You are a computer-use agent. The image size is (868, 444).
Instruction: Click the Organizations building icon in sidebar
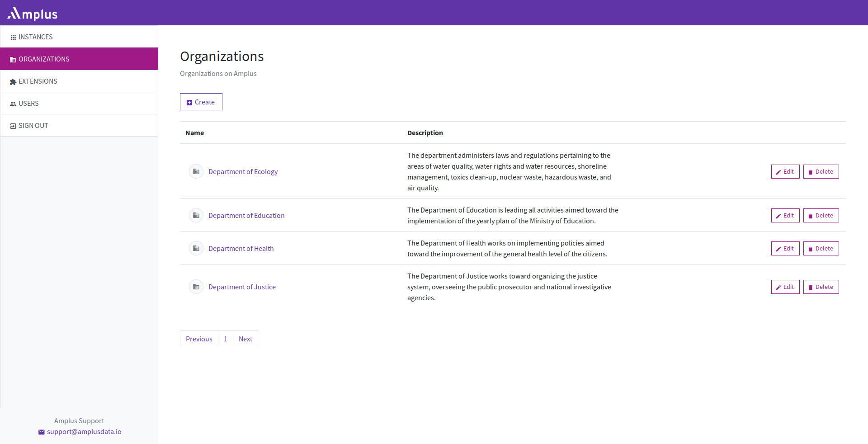click(x=13, y=59)
